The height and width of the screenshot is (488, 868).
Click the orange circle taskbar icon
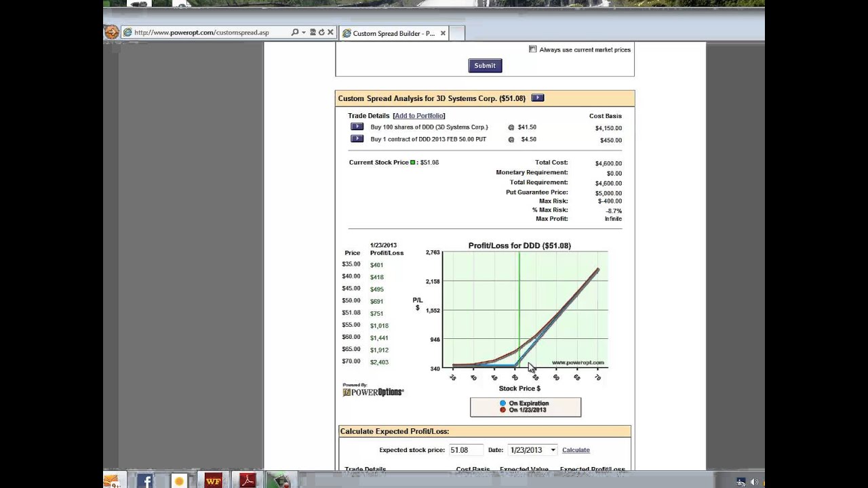(x=179, y=481)
